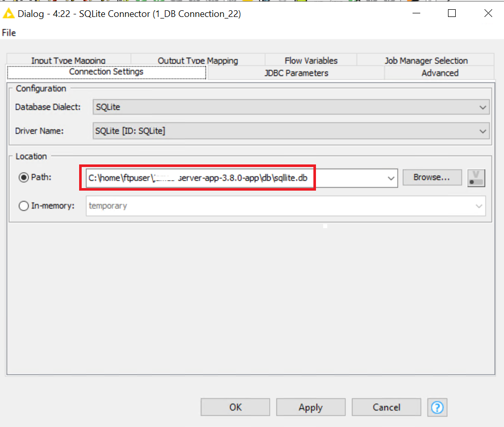This screenshot has width=504, height=427.
Task: Click the Browse... button
Action: tap(432, 177)
